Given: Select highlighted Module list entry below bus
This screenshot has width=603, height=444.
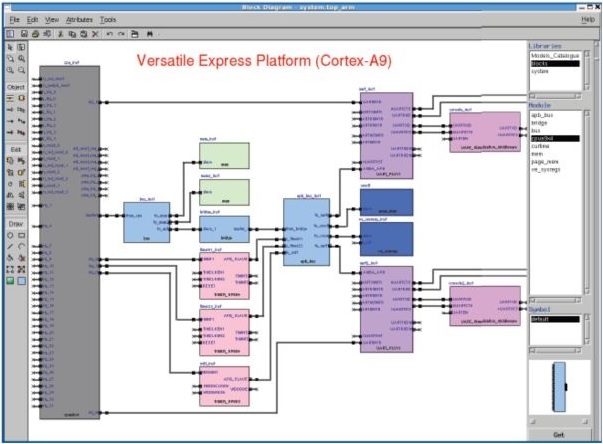Looking at the screenshot, I should pos(555,138).
